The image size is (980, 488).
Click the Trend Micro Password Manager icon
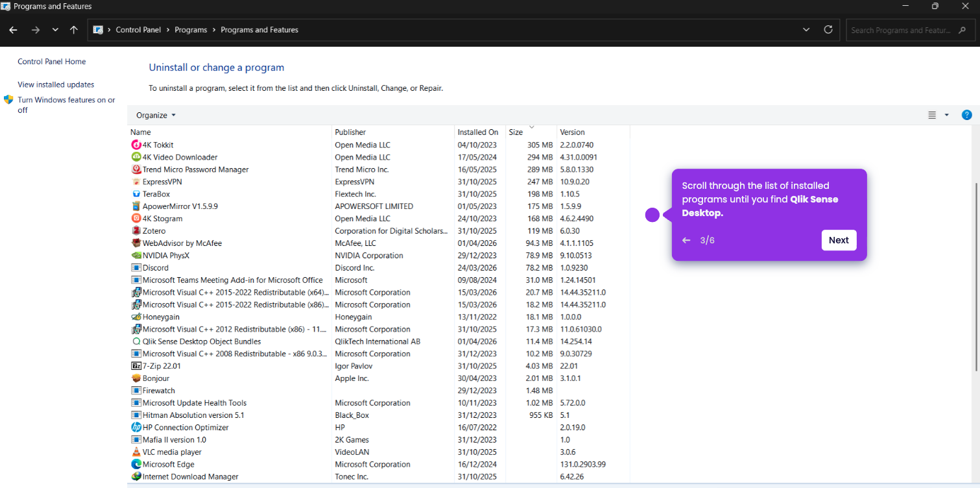pyautogui.click(x=136, y=169)
